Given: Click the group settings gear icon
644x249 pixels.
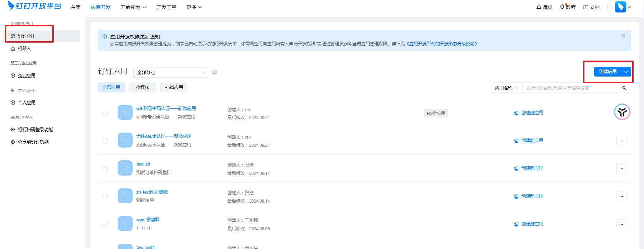Looking at the screenshot, I should click(x=215, y=72).
